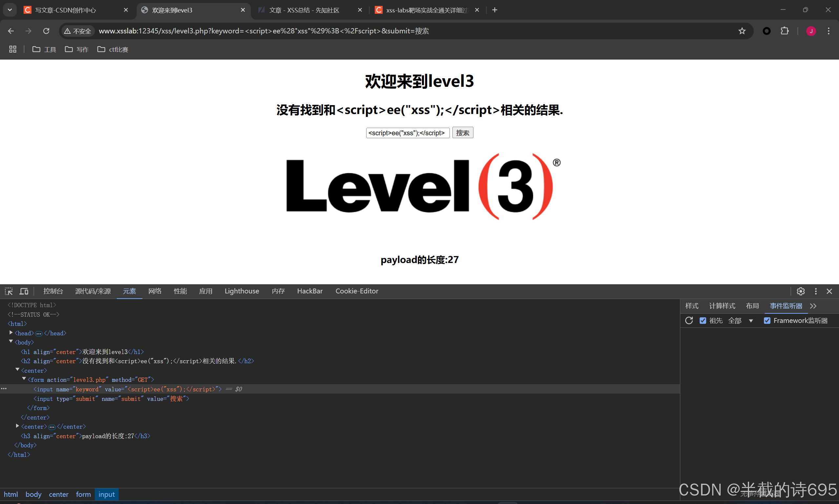Expand the collapsed second center element
The height and width of the screenshot is (504, 839).
click(x=17, y=425)
